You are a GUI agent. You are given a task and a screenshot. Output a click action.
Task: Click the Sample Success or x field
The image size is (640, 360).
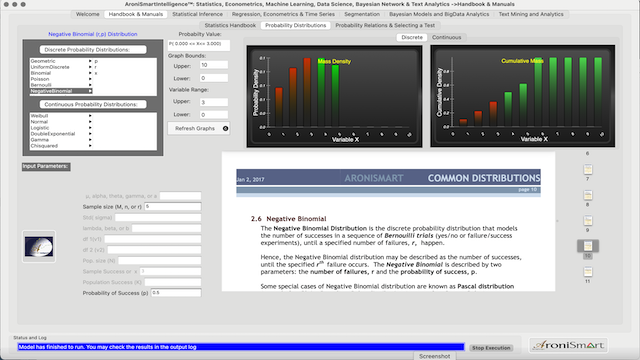170,271
